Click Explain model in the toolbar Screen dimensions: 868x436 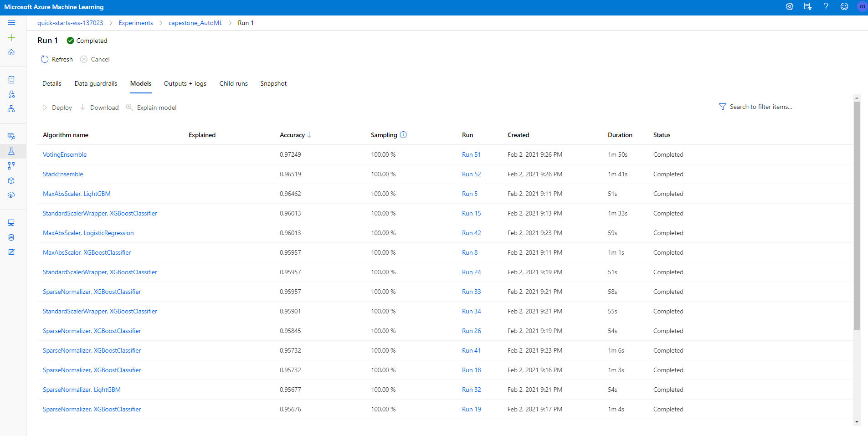tap(151, 108)
